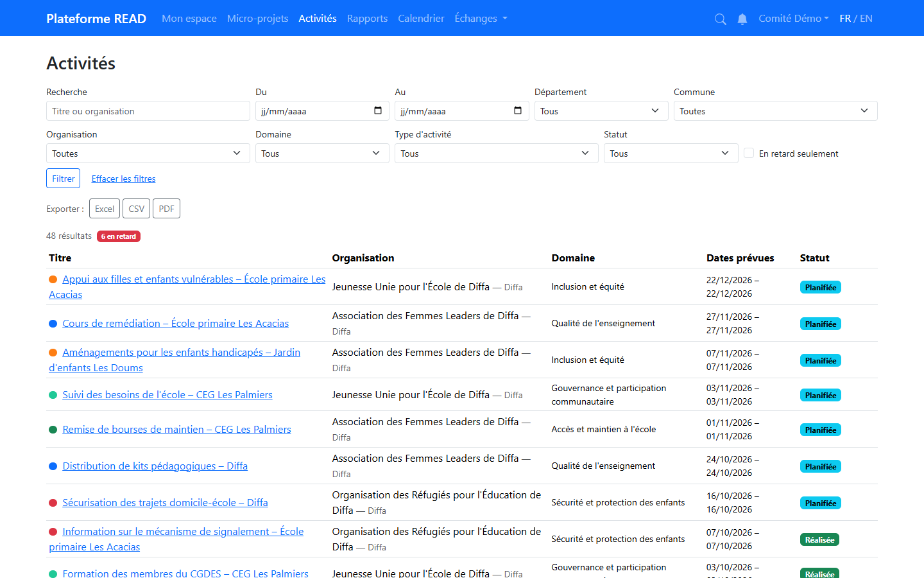This screenshot has height=578, width=924.
Task: Apply filters with the Filtrer button
Action: click(63, 179)
